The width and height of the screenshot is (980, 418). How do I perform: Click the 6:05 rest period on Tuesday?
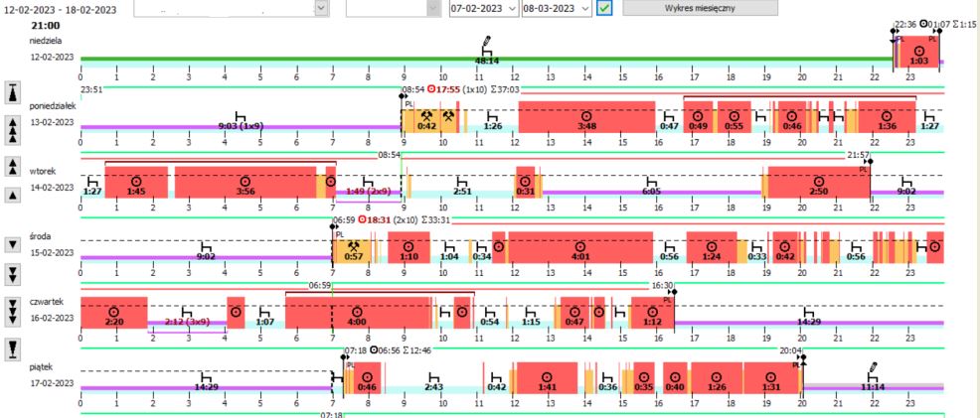pos(651,190)
